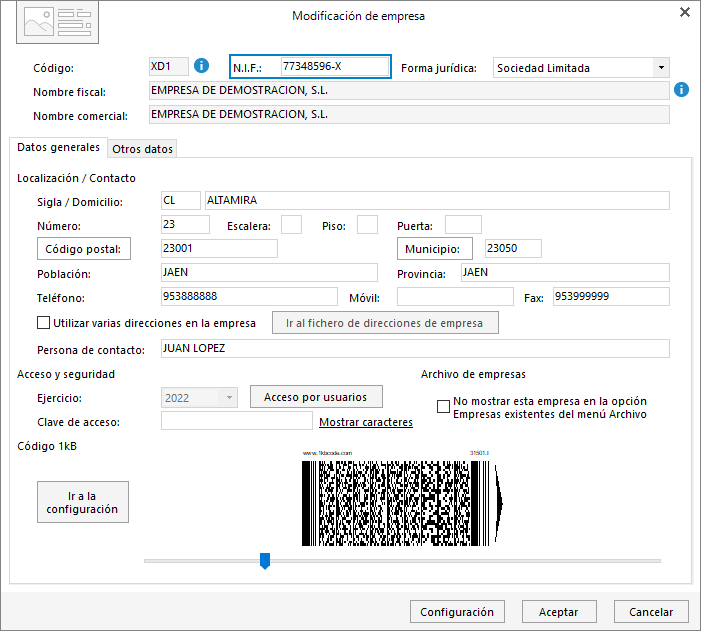Click the Municipio code field 23050
The image size is (701, 631).
click(513, 248)
